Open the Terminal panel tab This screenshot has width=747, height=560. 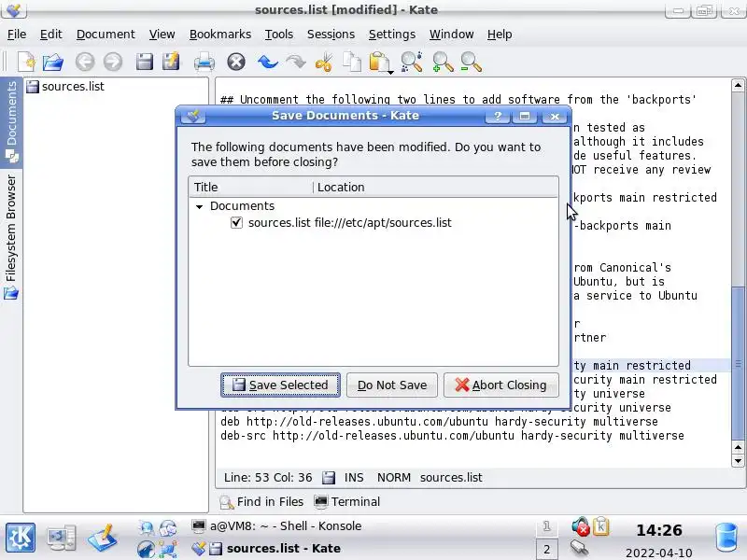[346, 502]
